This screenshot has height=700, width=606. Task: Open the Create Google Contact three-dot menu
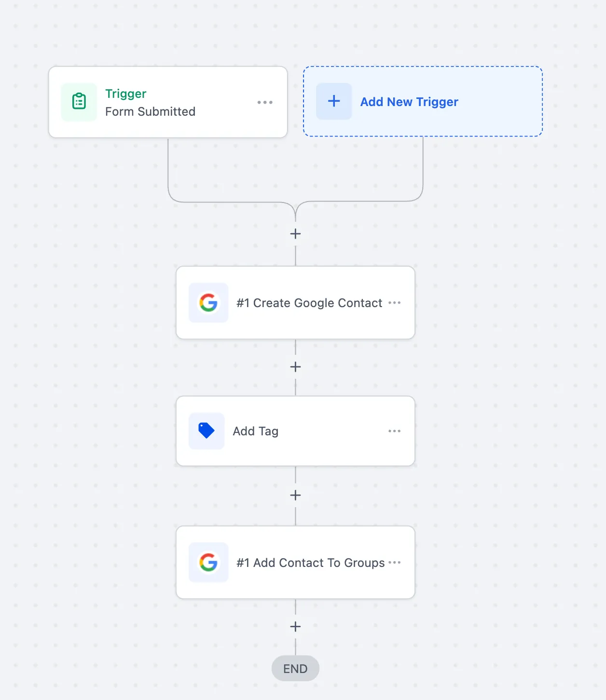coord(395,303)
